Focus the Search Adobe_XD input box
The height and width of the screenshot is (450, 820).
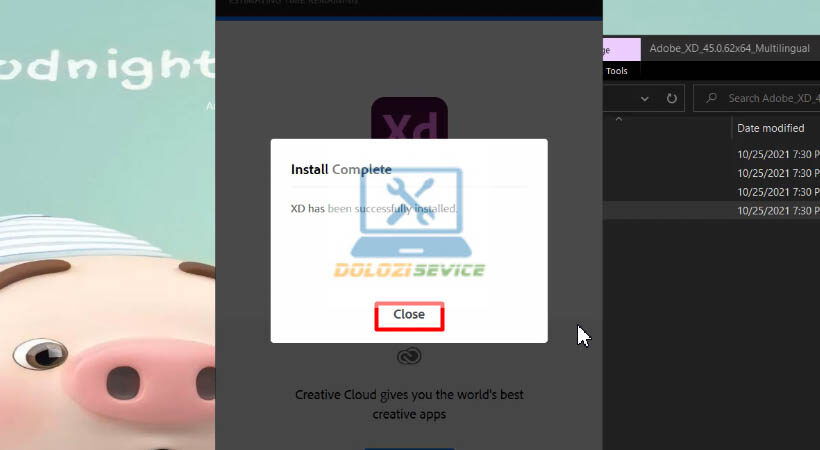tap(770, 98)
